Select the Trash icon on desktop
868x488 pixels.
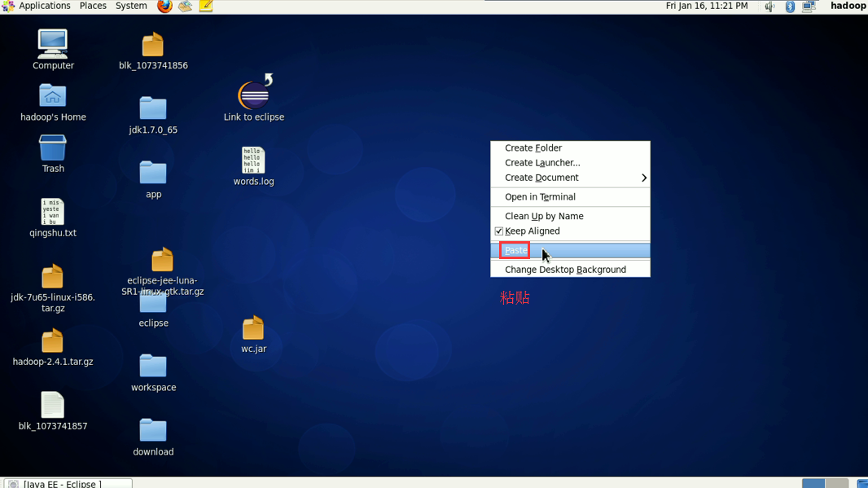click(x=53, y=148)
